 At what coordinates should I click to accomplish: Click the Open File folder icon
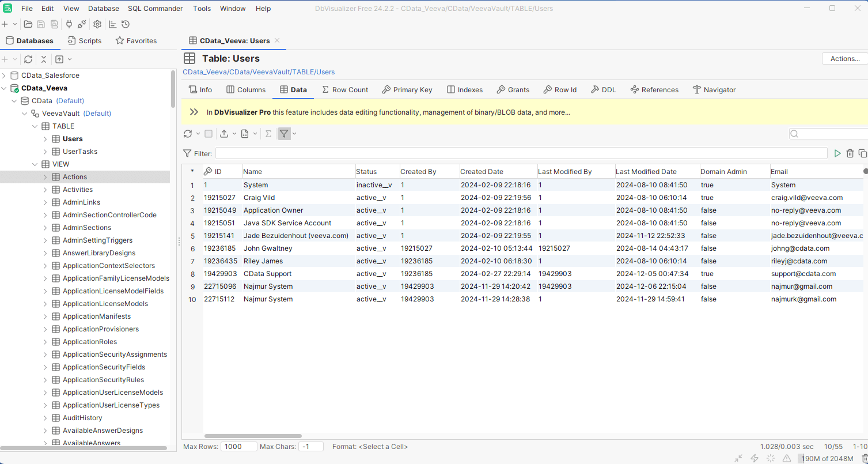28,24
